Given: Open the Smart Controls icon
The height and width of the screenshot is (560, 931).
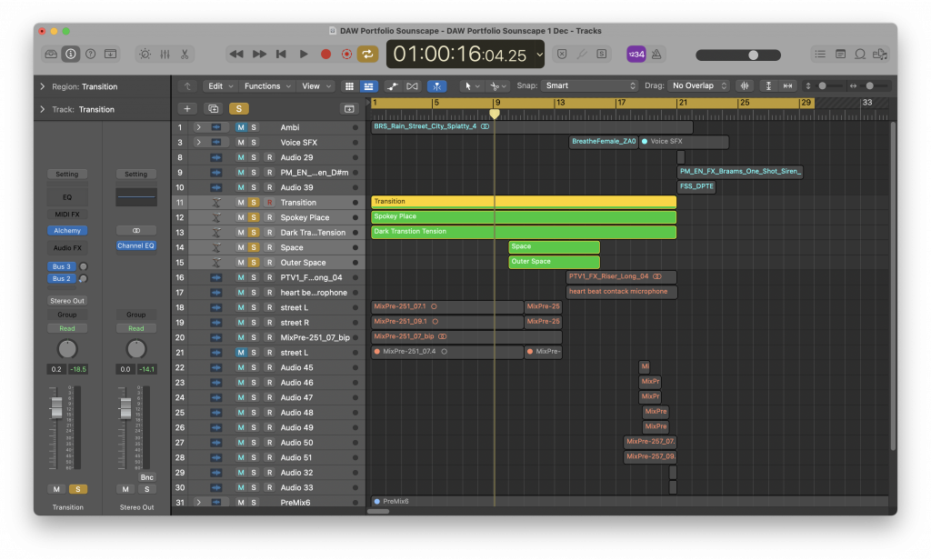Looking at the screenshot, I should pos(145,54).
